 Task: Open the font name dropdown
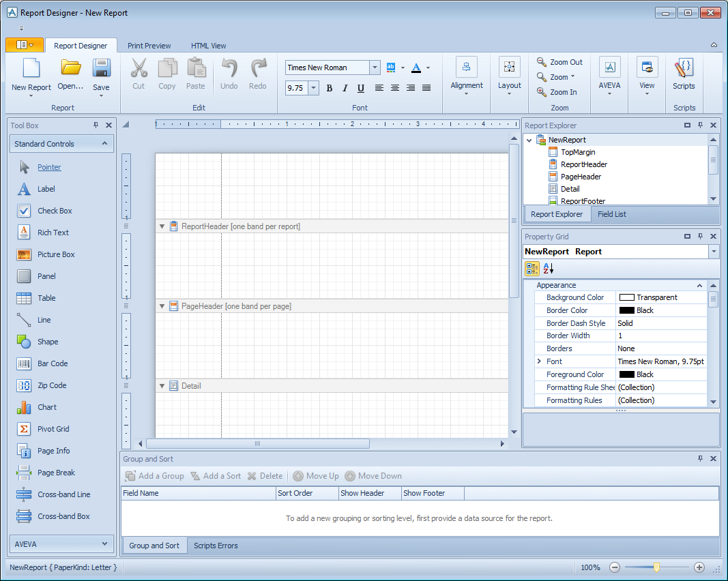[x=375, y=68]
